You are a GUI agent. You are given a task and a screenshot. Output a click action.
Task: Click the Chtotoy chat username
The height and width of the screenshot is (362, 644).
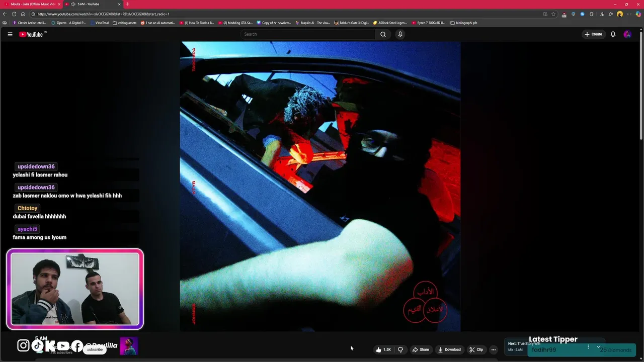[x=27, y=208]
